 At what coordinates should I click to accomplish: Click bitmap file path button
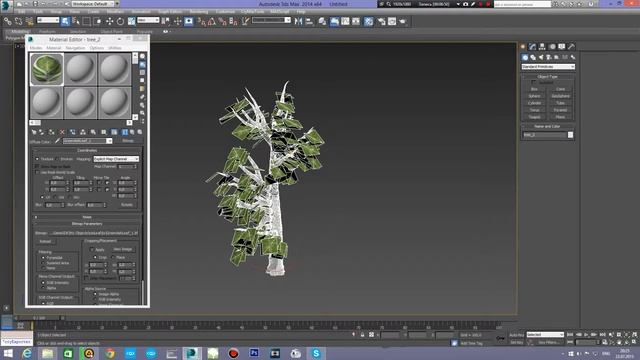pyautogui.click(x=93, y=233)
